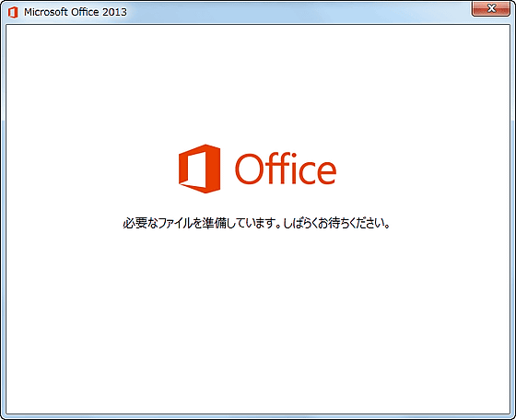
Task: Close the Microsoft Office 2013 setup window
Action: click(490, 8)
